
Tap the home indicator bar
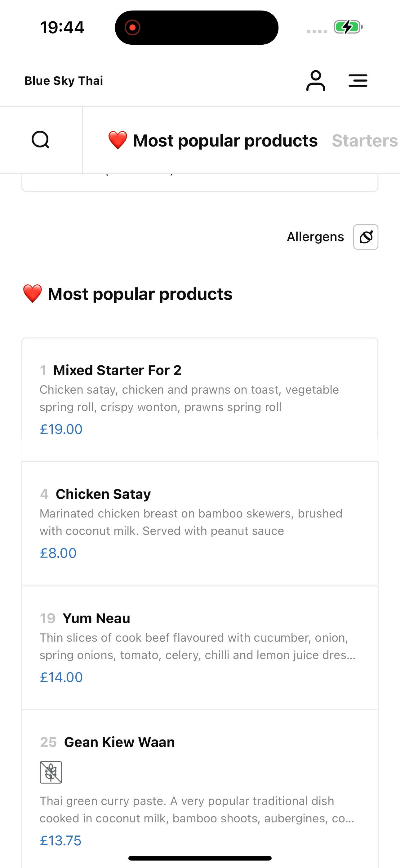[x=200, y=858]
